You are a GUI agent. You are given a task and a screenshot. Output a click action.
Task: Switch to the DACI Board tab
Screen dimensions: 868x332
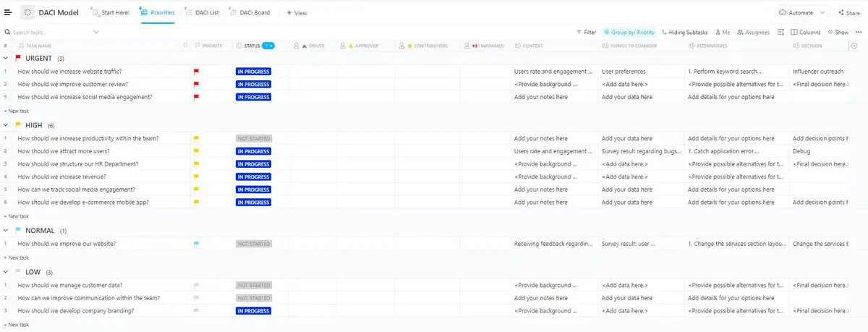(x=250, y=12)
